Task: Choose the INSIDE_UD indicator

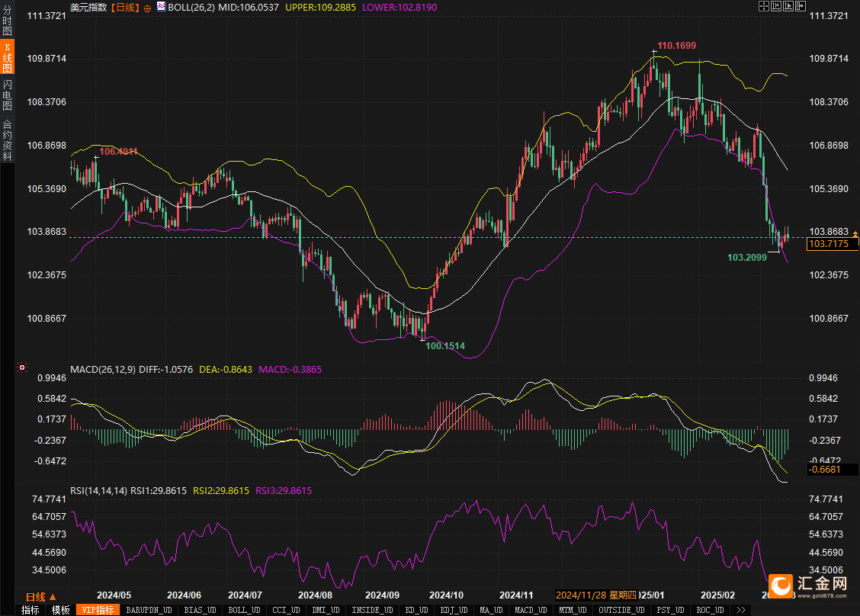Action: click(x=372, y=610)
